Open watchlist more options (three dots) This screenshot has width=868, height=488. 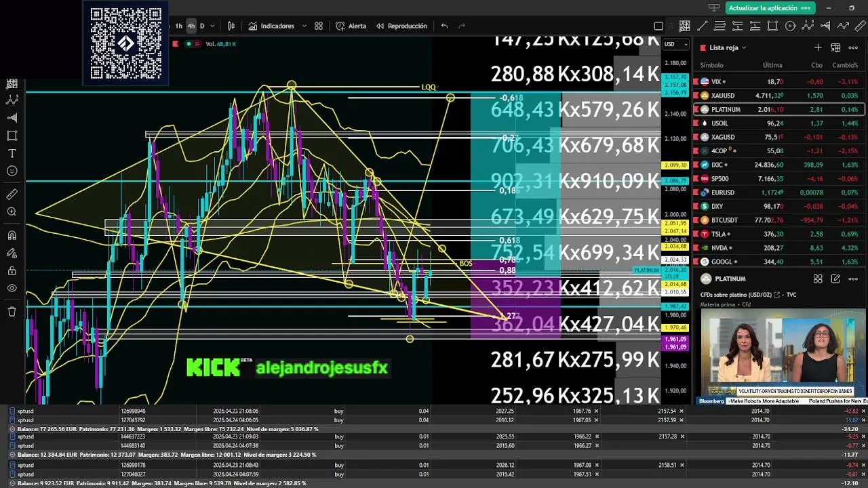(x=853, y=47)
